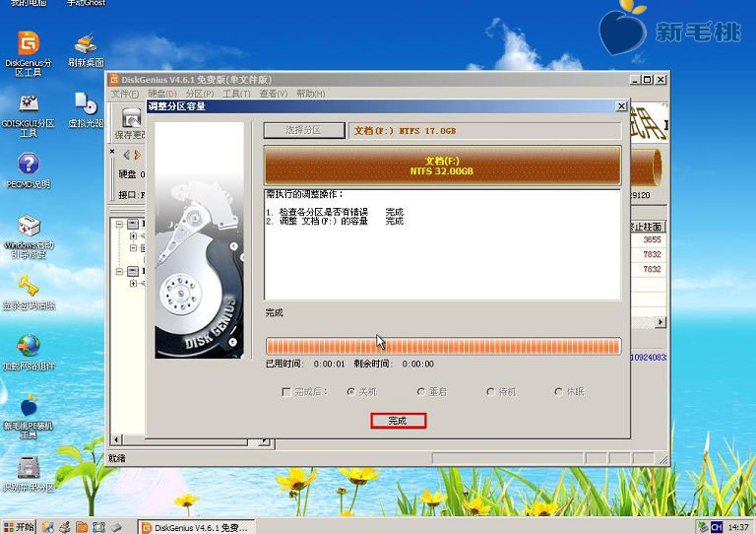
Task: Open the GDISKGUI分区工具 desktop icon
Action: (x=29, y=116)
